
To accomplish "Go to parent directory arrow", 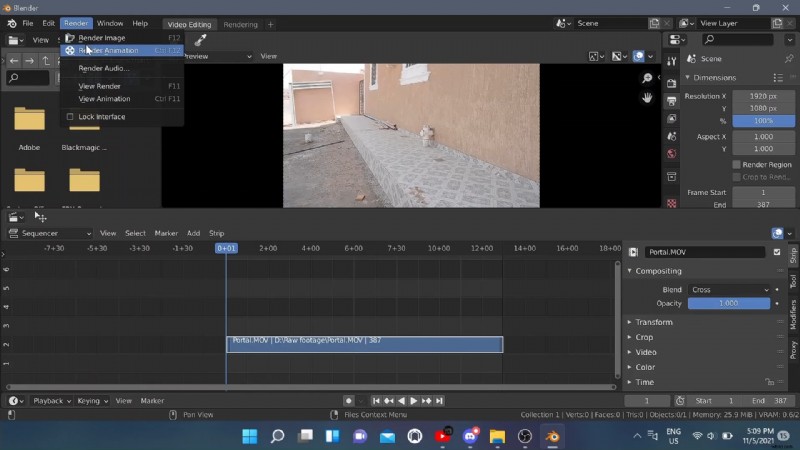I will pyautogui.click(x=46, y=61).
